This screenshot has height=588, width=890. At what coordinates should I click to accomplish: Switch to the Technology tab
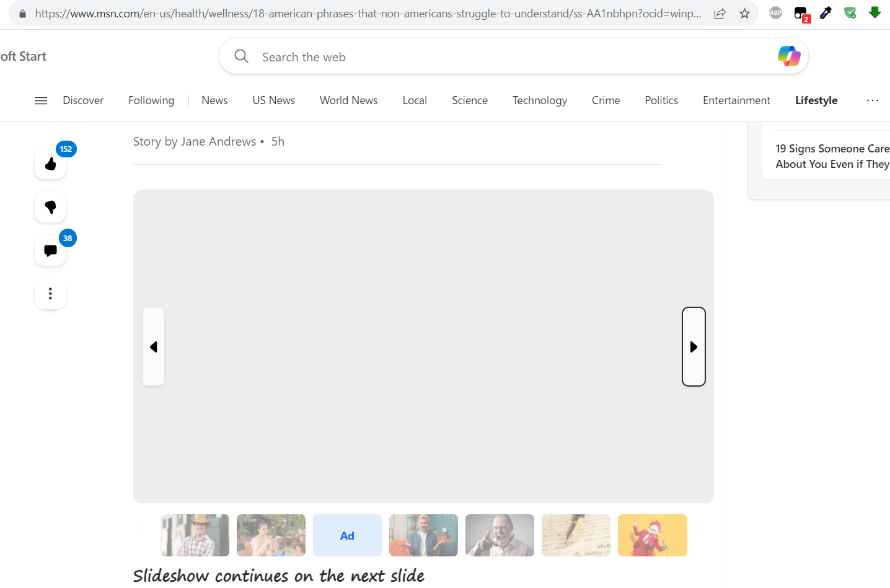tap(539, 100)
